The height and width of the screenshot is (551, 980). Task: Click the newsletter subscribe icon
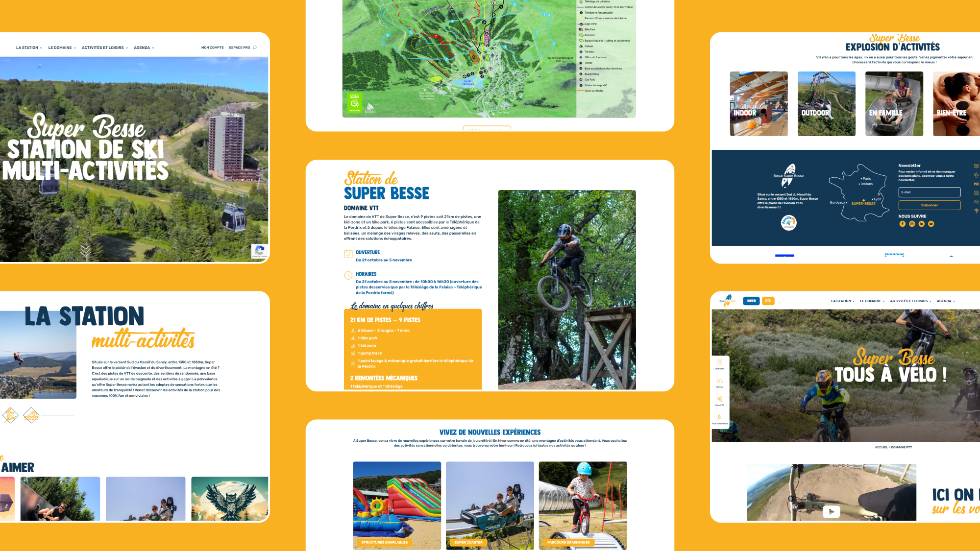click(929, 205)
